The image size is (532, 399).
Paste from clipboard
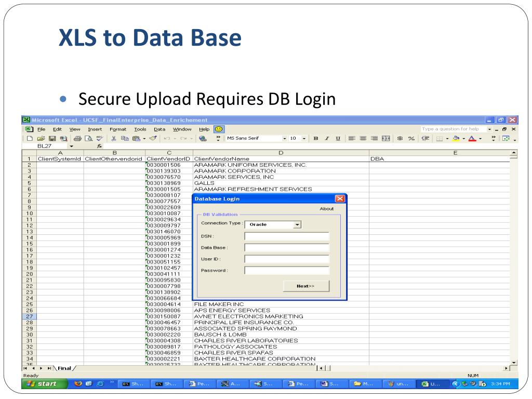(136, 138)
